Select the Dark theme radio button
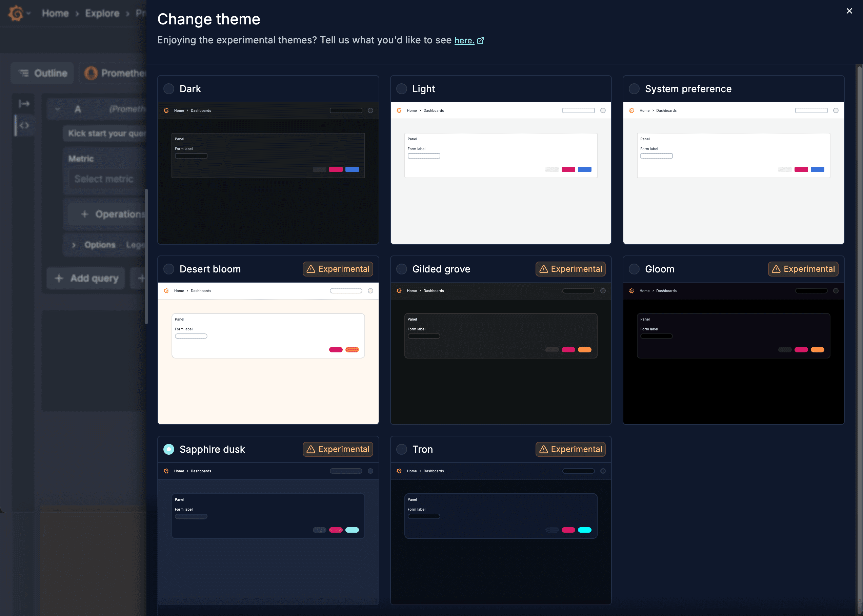 pos(168,88)
